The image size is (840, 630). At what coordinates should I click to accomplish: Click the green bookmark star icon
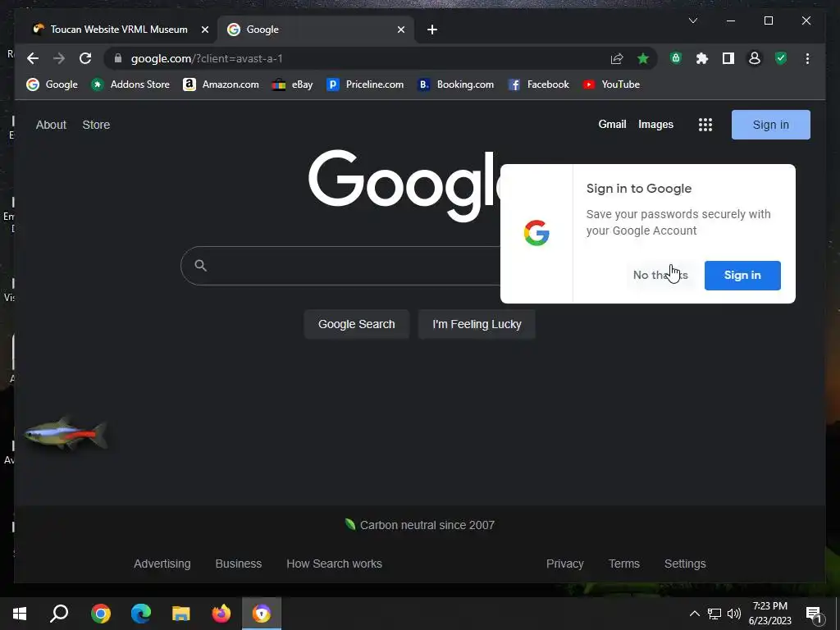coord(643,58)
